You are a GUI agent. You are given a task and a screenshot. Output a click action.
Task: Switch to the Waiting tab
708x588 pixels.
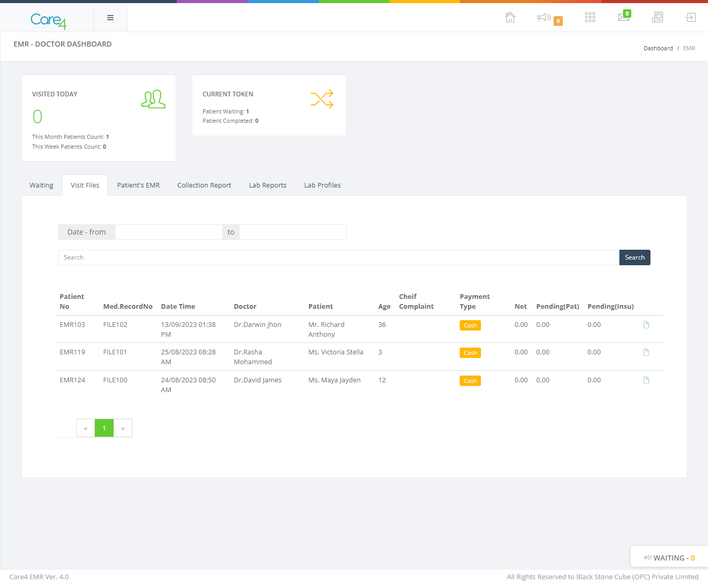click(x=41, y=185)
